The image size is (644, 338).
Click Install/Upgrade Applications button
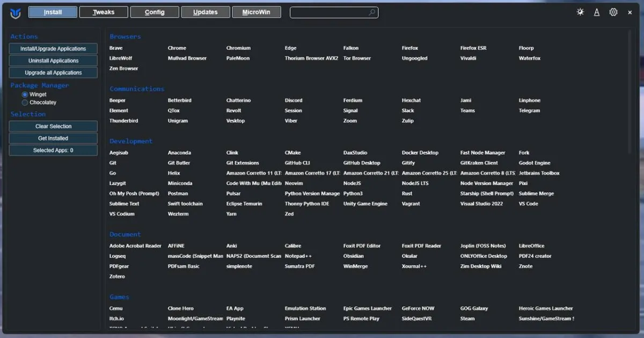tap(53, 49)
